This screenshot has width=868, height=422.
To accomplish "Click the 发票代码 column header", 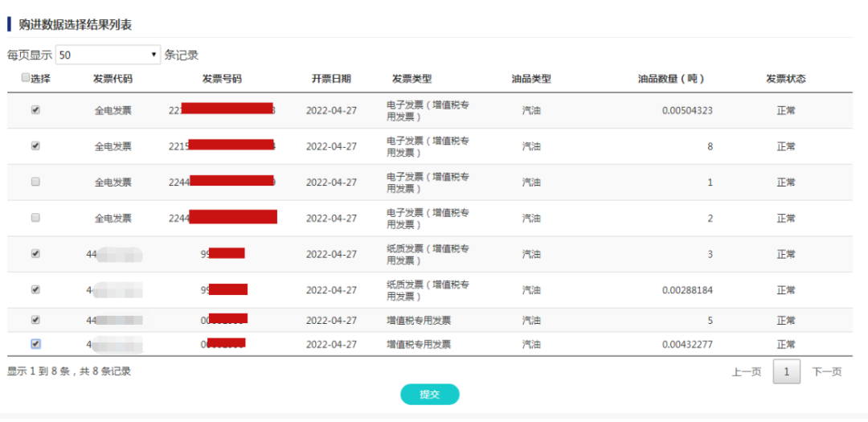I will pos(113,79).
